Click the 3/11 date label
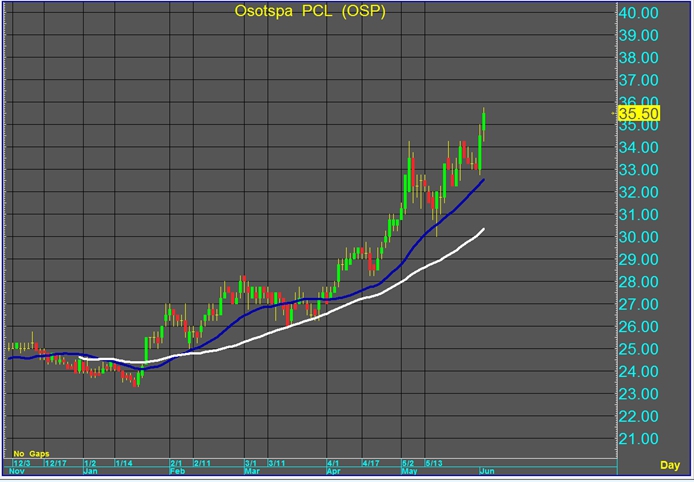Screen dimensions: 694x482 [x=277, y=463]
